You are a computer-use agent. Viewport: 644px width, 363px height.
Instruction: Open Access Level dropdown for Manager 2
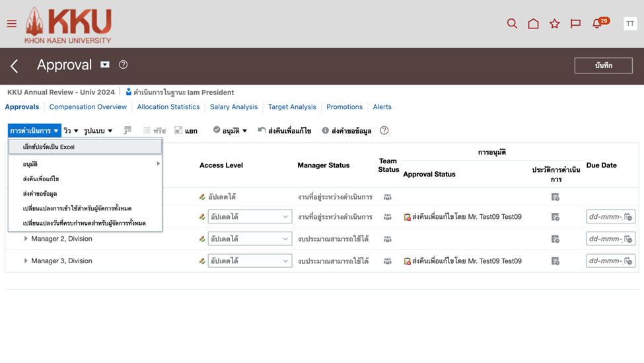[285, 239]
